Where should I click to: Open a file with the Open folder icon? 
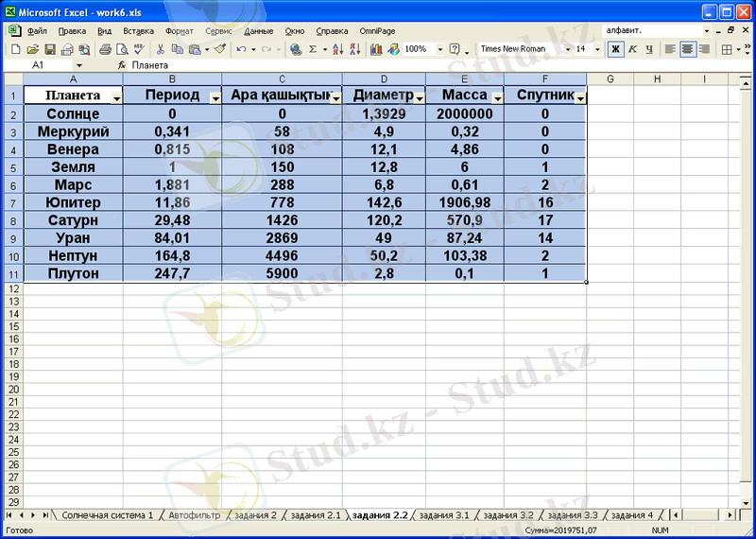pyautogui.click(x=33, y=48)
